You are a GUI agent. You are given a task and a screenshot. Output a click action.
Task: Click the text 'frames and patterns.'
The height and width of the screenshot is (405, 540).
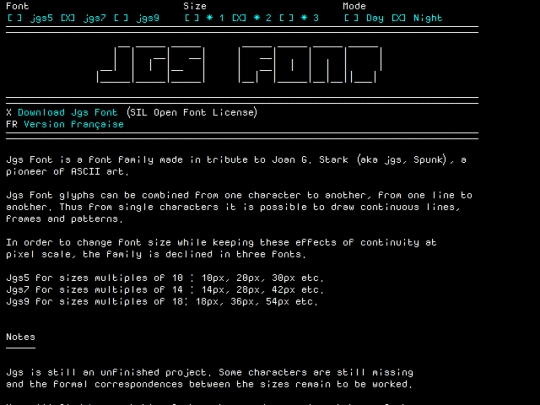64,219
